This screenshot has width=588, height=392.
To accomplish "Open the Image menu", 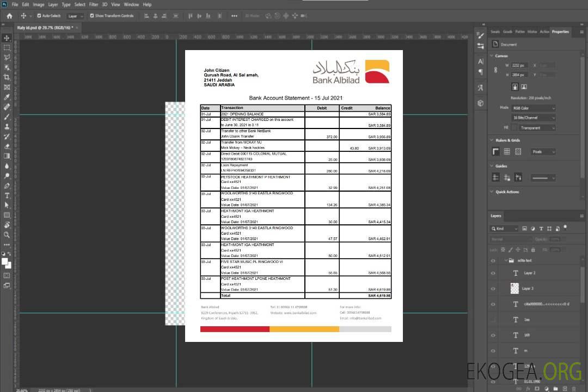I will (x=39, y=4).
